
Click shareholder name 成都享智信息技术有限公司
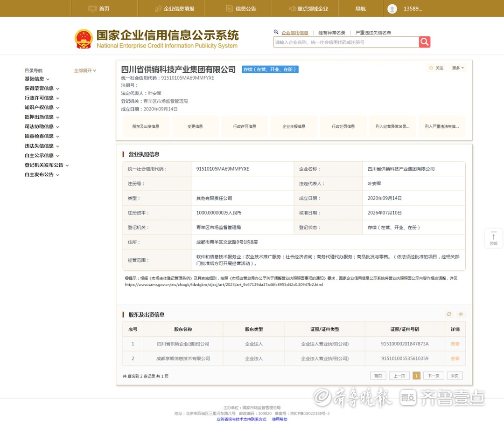[x=183, y=359]
